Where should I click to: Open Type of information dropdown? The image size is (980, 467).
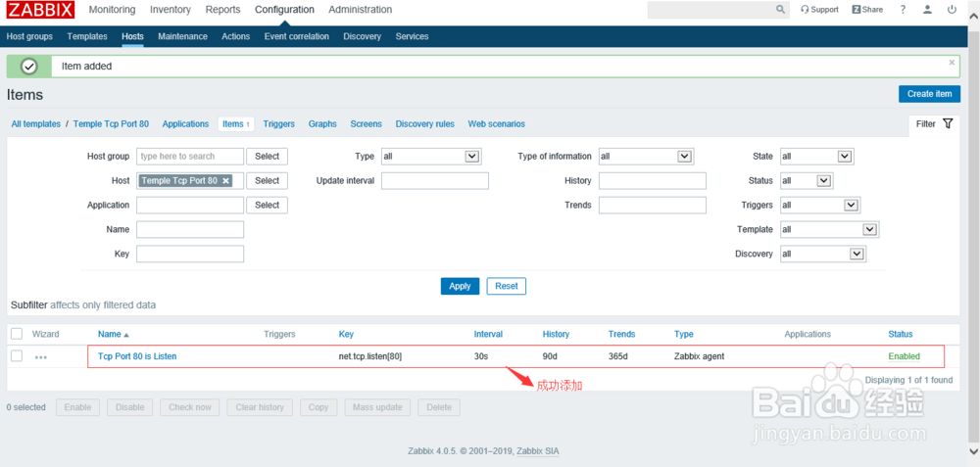coord(646,156)
